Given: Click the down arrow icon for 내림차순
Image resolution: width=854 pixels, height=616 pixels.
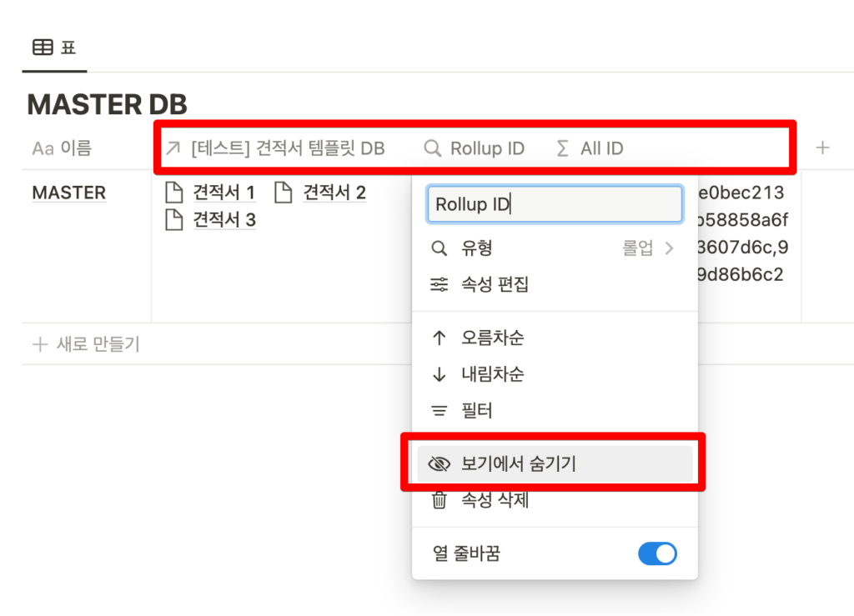Looking at the screenshot, I should (x=439, y=374).
